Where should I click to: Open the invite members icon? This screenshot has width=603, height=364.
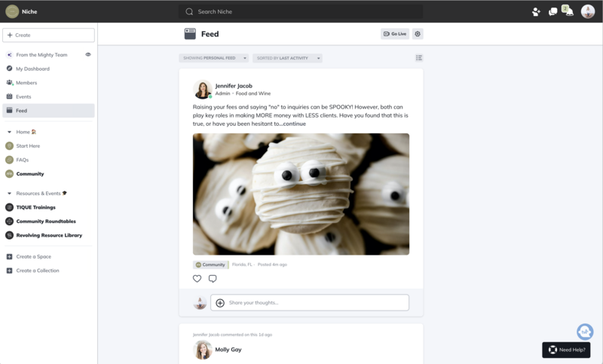click(536, 11)
